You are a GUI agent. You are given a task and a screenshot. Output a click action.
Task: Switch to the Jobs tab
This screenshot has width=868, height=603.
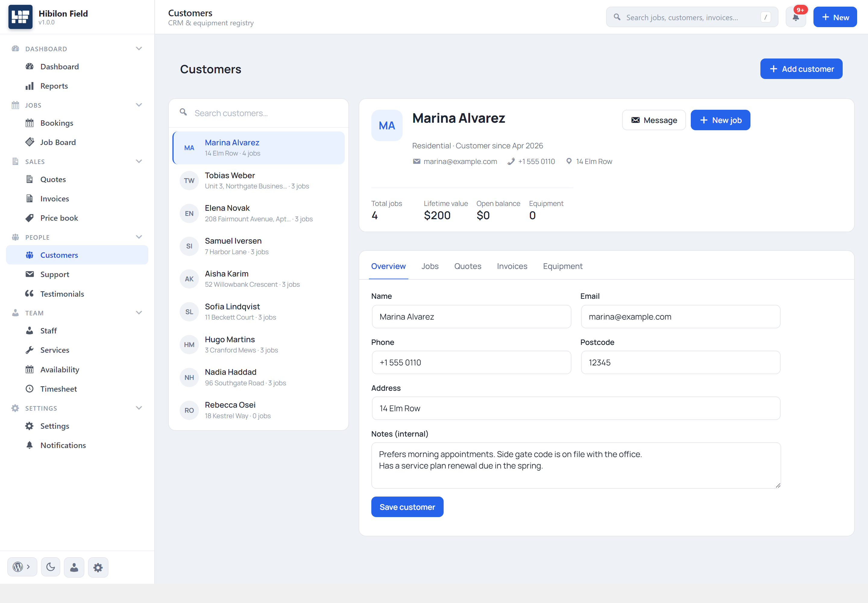coord(430,266)
